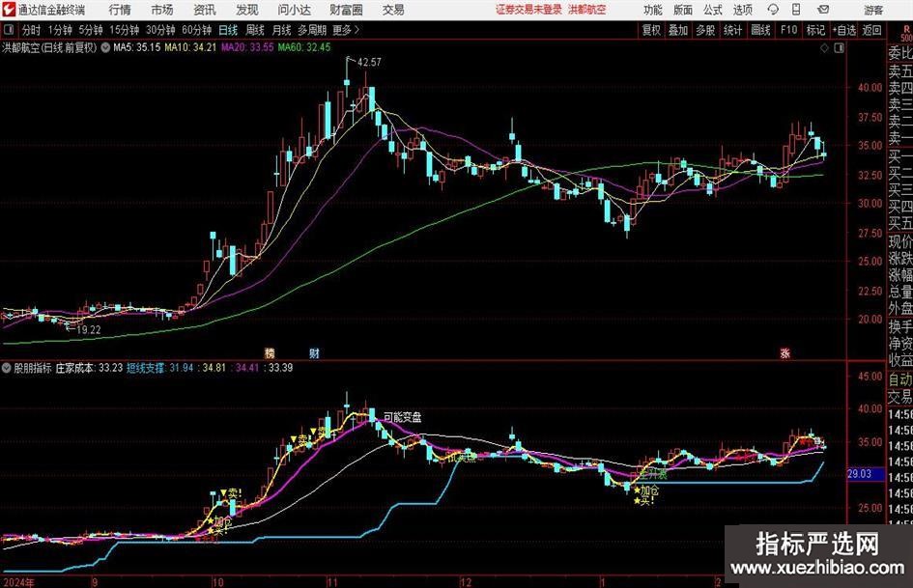Switch to the 30分钟 timeframe tab
Screen dimensions: 913x588
(x=160, y=30)
